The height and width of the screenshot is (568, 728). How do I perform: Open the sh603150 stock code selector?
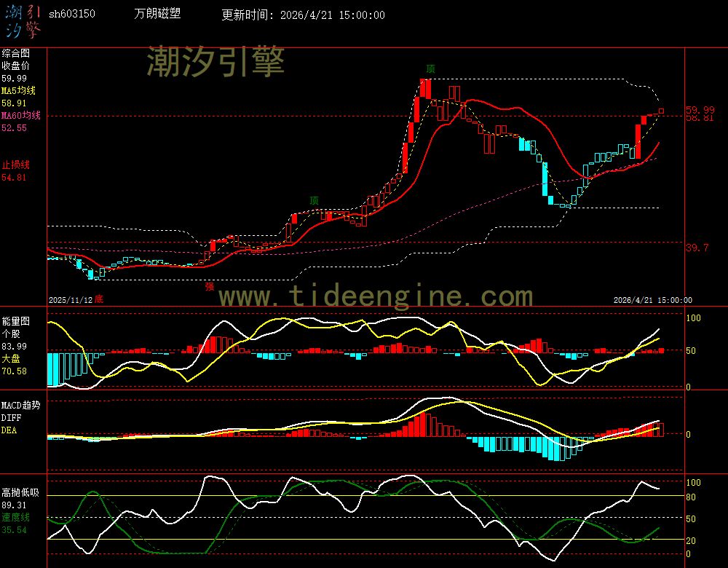[x=74, y=13]
